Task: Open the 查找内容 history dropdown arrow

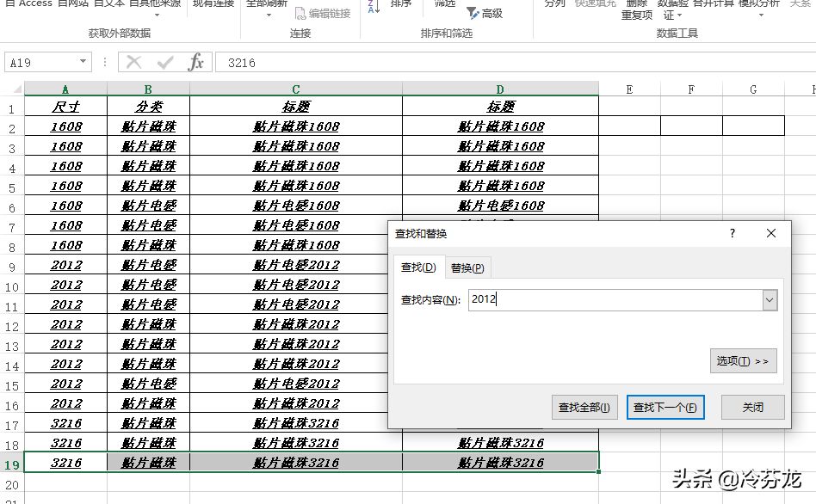Action: (x=770, y=300)
